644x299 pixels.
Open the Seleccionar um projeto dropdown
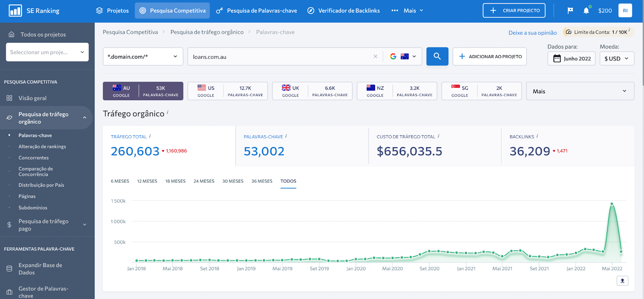coord(47,52)
